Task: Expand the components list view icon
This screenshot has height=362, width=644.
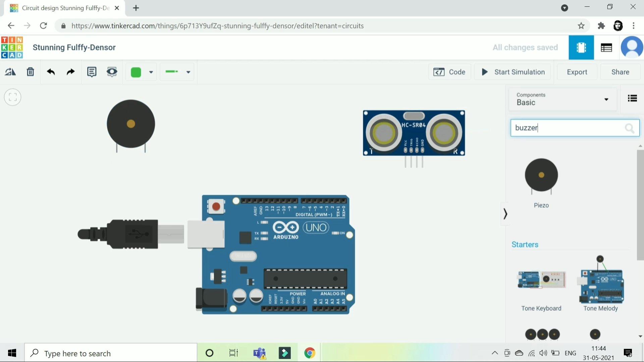Action: click(x=633, y=98)
